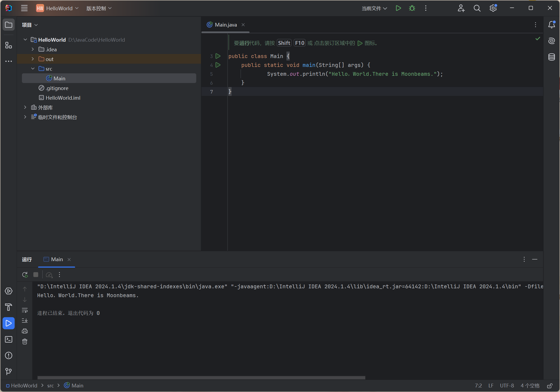560x392 pixels.
Task: Expand the .idea folder
Action: point(33,49)
